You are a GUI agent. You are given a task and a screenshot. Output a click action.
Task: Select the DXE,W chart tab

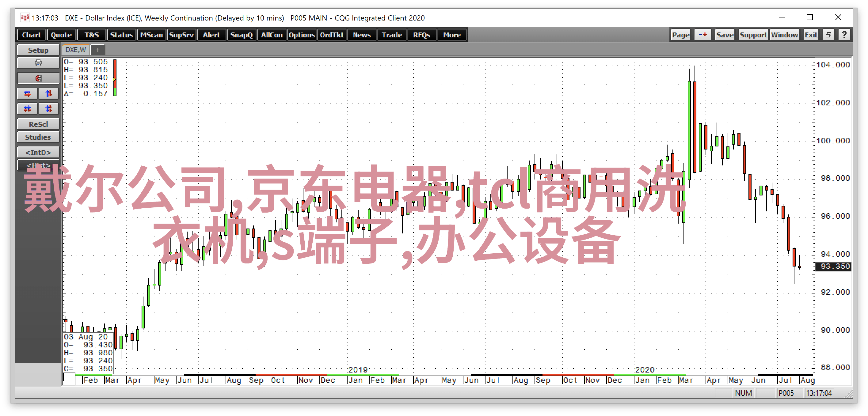(x=76, y=50)
